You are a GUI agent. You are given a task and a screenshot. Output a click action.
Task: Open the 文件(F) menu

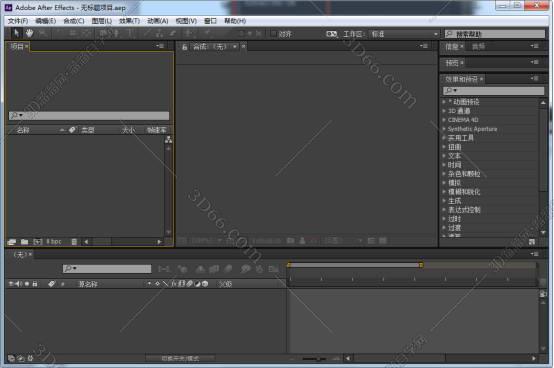point(18,21)
